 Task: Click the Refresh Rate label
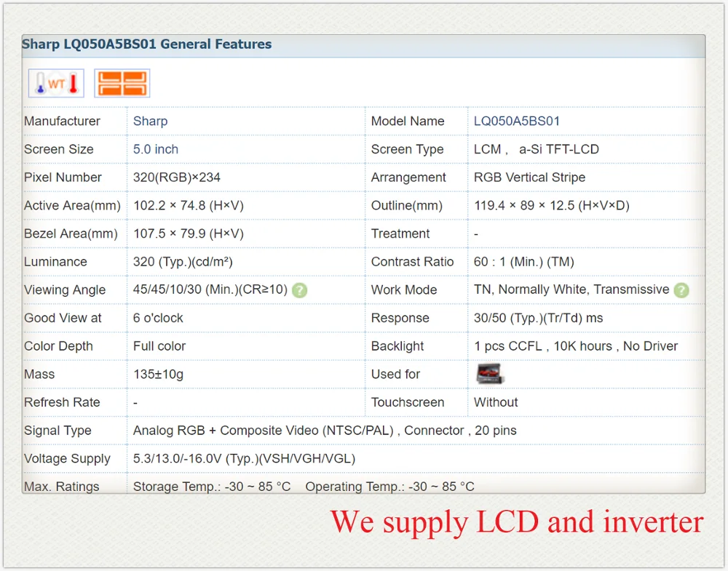(62, 402)
